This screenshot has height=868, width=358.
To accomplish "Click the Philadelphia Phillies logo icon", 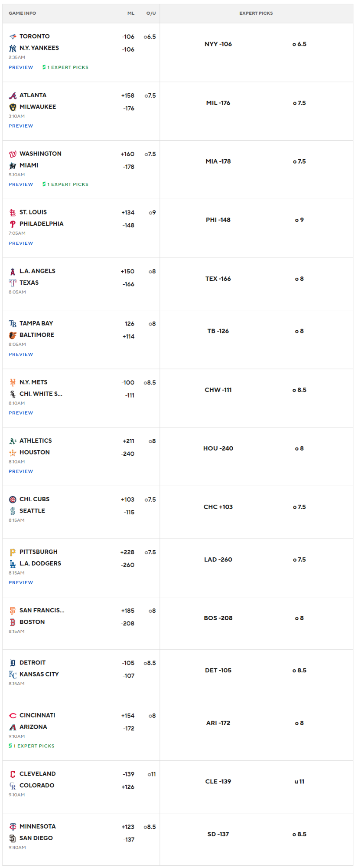I will click(13, 224).
